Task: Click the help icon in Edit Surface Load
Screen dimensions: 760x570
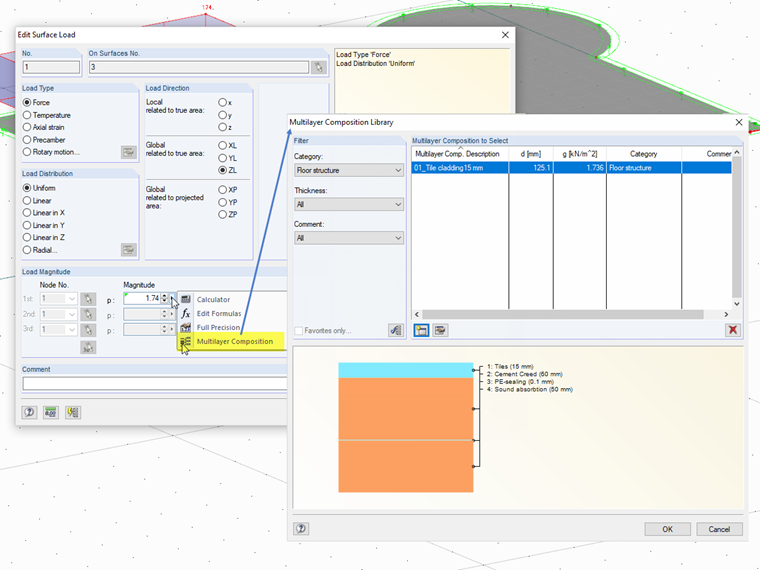Action: (30, 412)
